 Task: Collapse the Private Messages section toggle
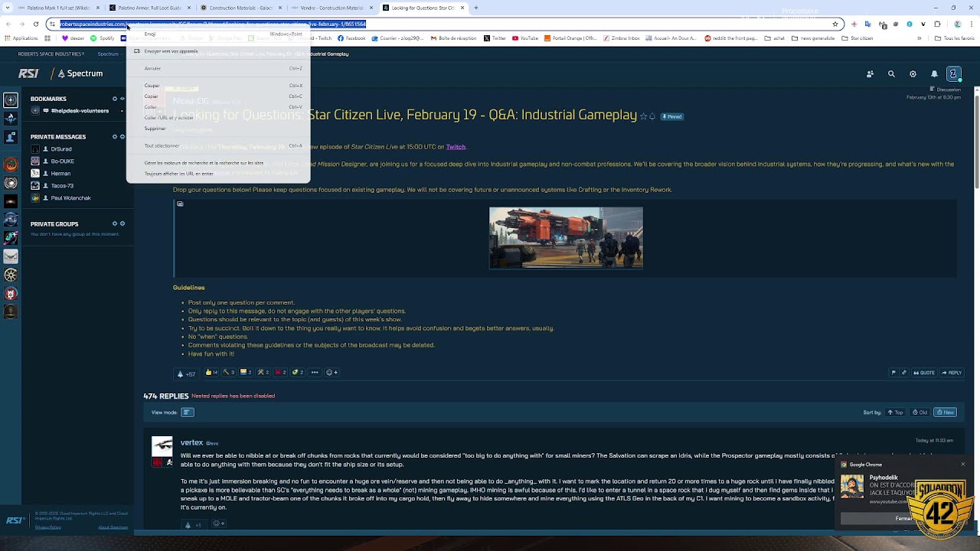point(115,137)
